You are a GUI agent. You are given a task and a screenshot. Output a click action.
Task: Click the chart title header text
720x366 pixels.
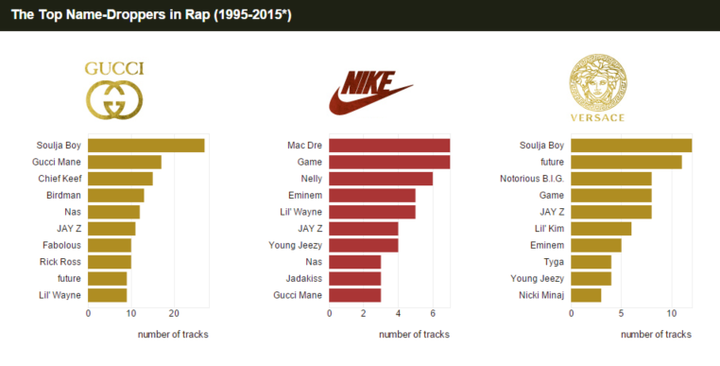click(151, 15)
